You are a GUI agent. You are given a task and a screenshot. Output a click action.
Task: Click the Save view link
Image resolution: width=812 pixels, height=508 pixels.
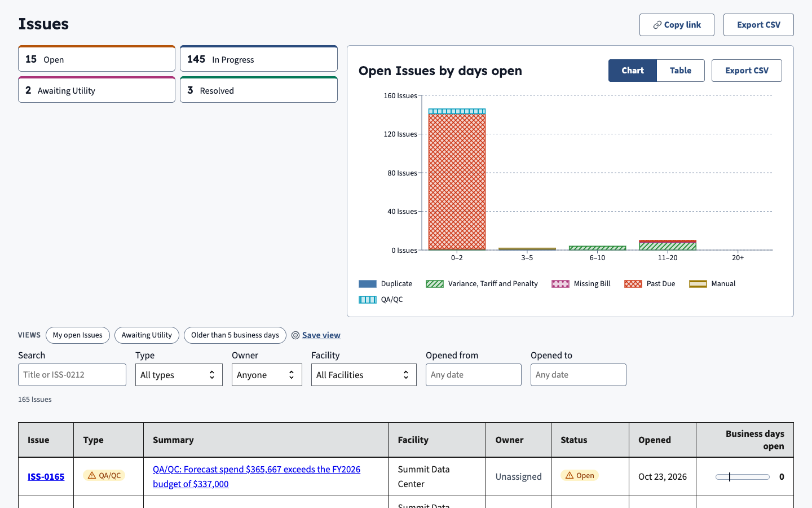click(321, 335)
